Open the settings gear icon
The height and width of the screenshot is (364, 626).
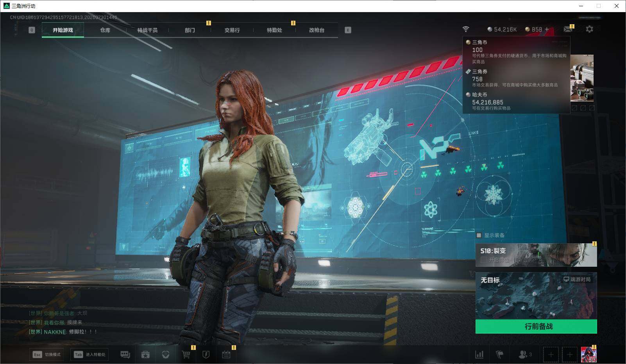[x=589, y=29]
